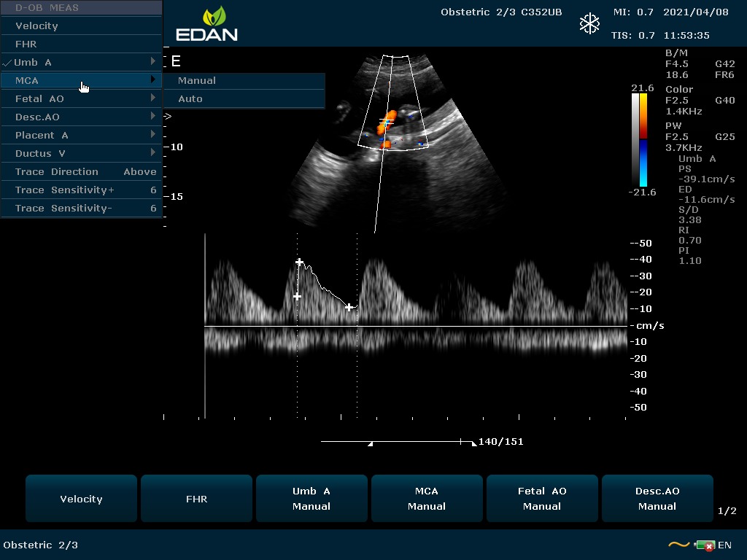Screen dimensions: 747x560
Task: Click the EN language indicator
Action: point(725,545)
